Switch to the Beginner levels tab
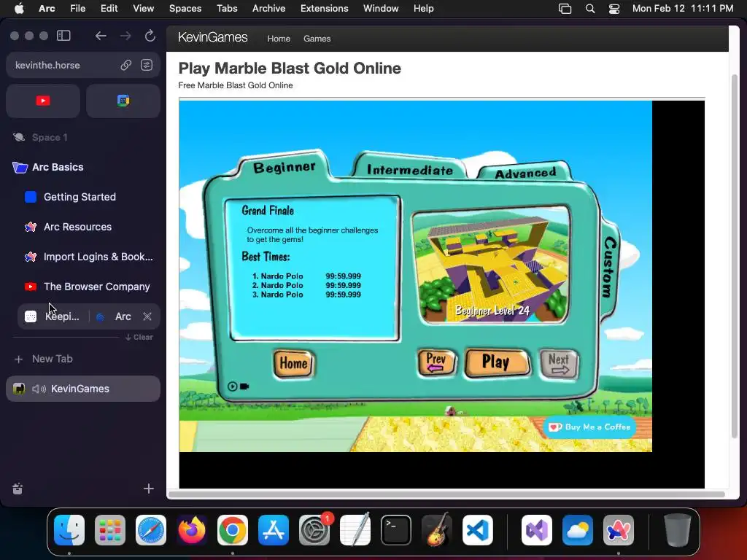 (285, 167)
